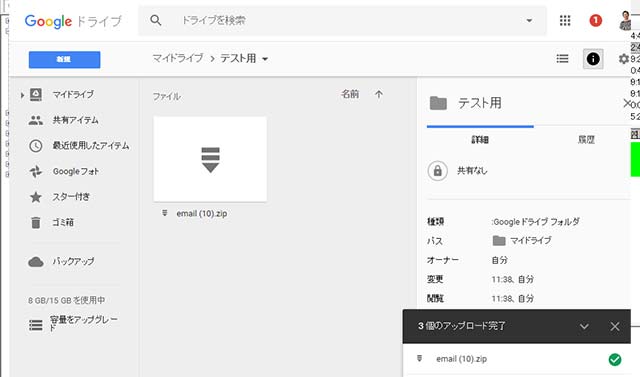Open the red notifications badge

596,20
